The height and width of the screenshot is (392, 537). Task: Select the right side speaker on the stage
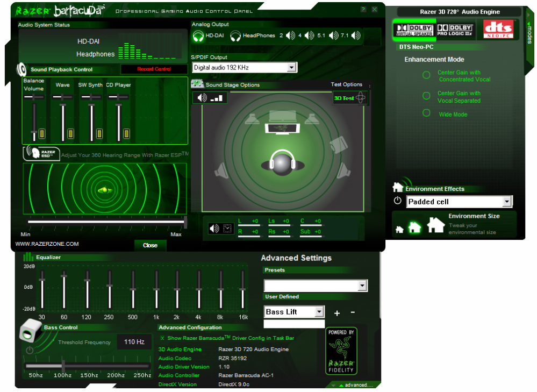coord(339,145)
